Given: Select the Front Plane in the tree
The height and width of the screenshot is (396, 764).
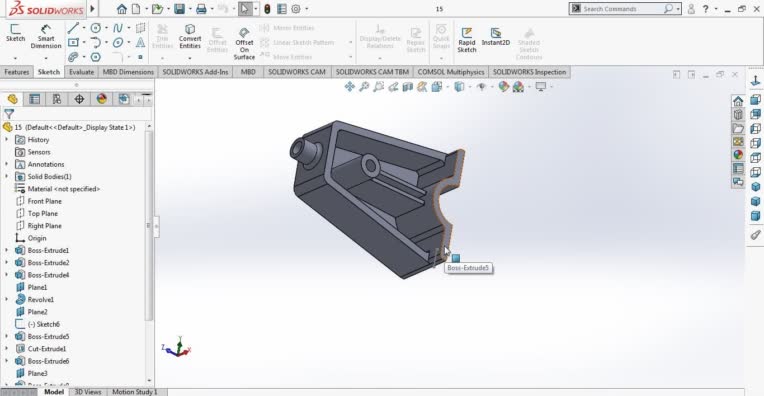Looking at the screenshot, I should (x=44, y=201).
